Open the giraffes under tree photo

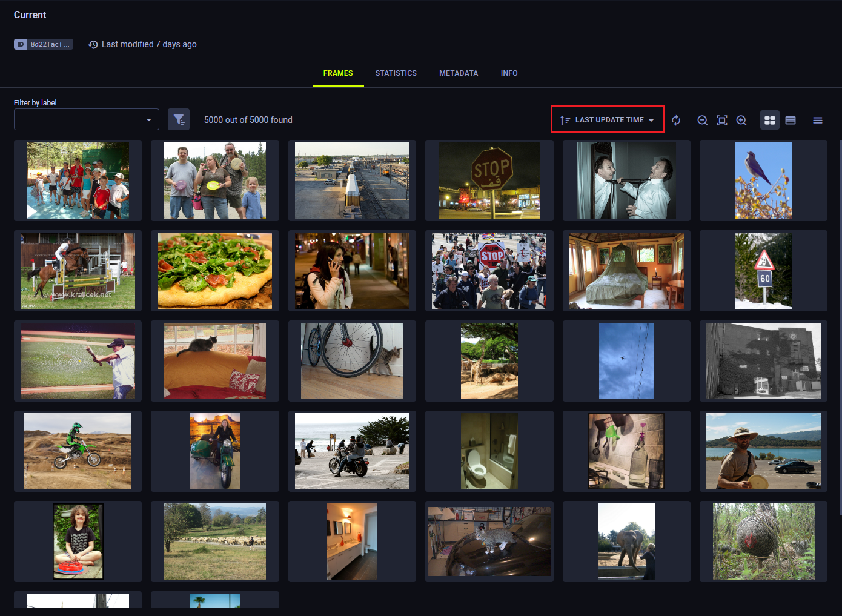coord(489,361)
